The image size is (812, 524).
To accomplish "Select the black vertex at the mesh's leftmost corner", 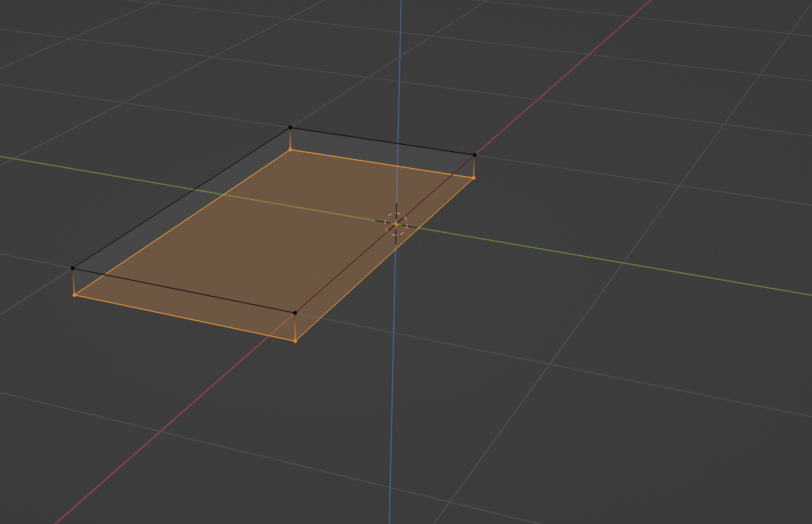I will [73, 268].
